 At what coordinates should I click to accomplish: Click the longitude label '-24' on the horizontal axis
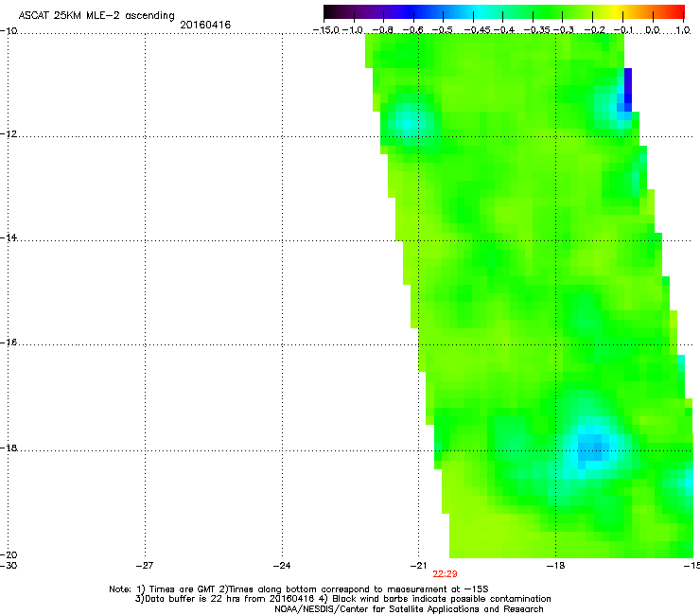(x=282, y=566)
